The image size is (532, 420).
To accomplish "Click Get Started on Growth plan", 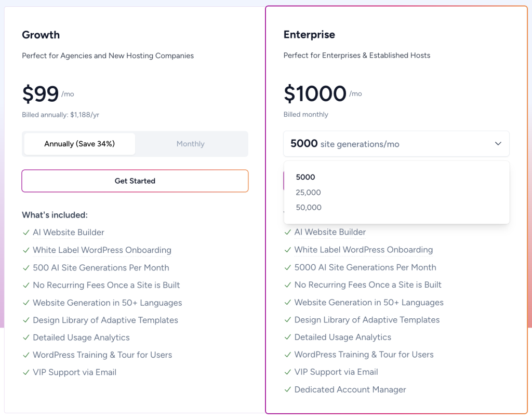I will coord(135,181).
